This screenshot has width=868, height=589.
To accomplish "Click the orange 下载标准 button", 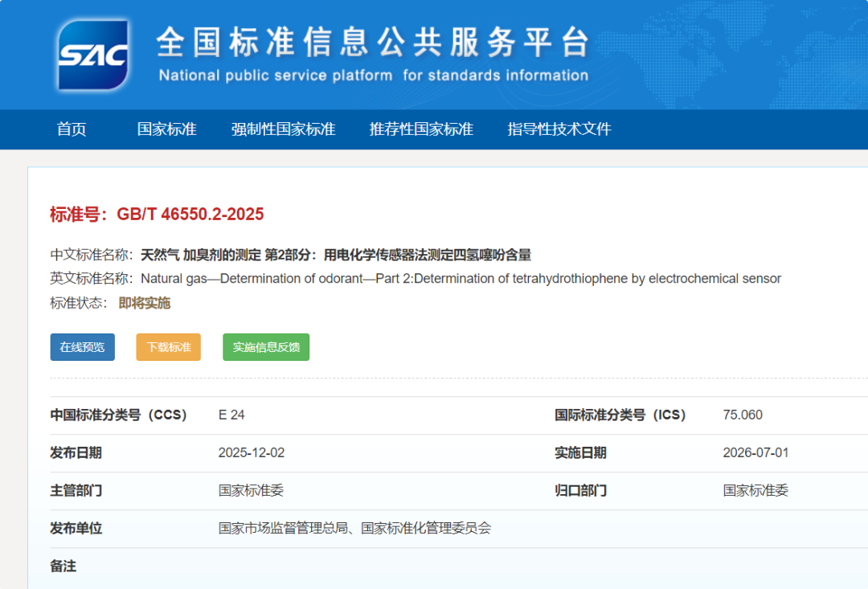I will coord(168,347).
